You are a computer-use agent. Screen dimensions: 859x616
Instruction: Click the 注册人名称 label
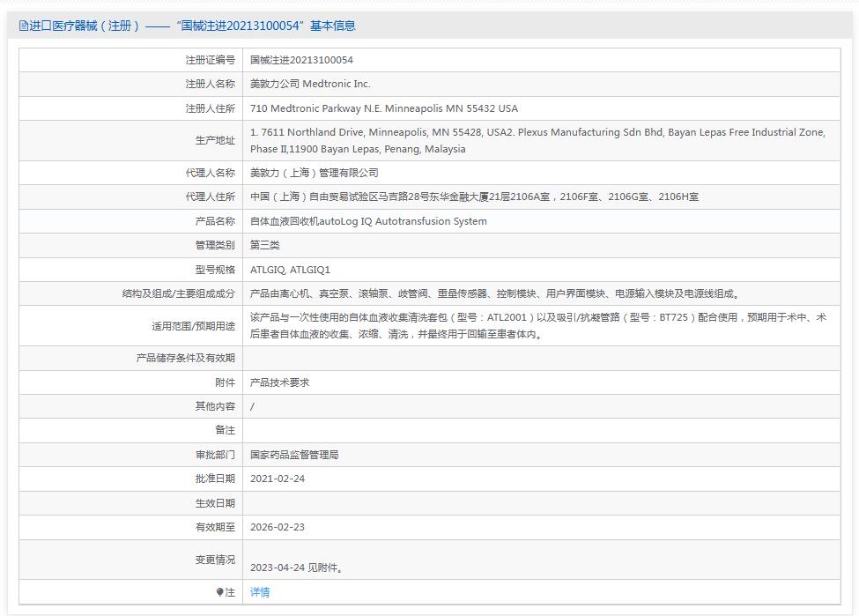[x=210, y=84]
